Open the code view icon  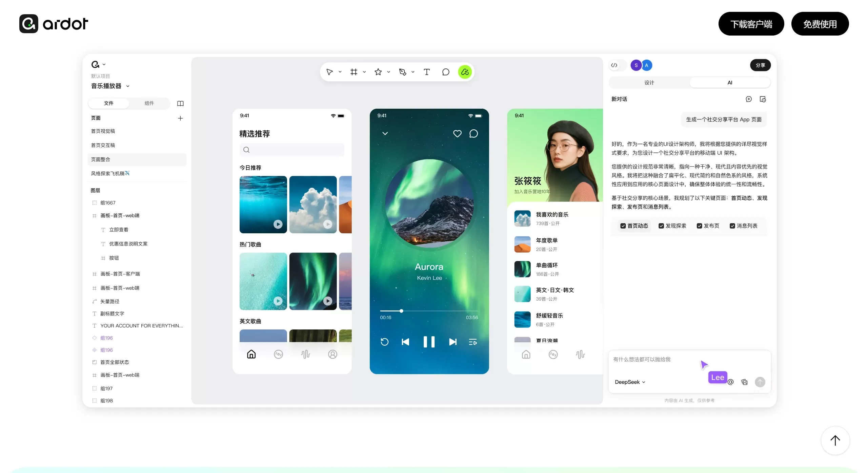click(x=614, y=65)
